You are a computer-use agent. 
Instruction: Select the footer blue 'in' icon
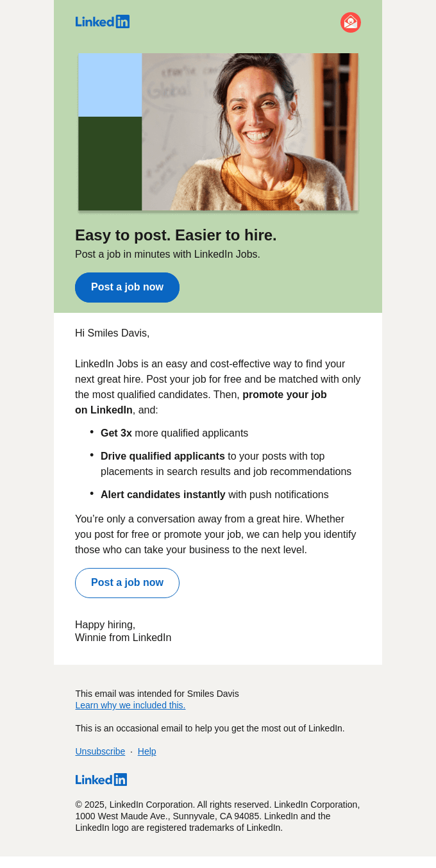tap(121, 780)
